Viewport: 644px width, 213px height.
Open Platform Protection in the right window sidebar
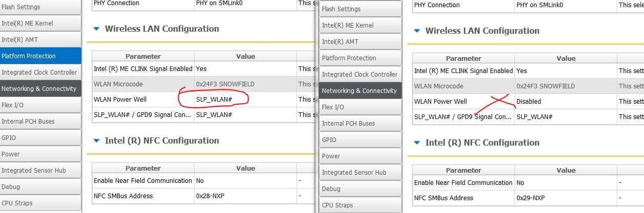(360, 58)
